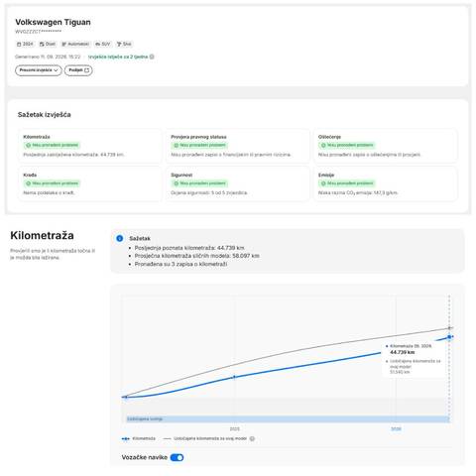Image resolution: width=476 pixels, height=476 pixels.
Task: Select the first data point at chart start
Action: tap(126, 397)
